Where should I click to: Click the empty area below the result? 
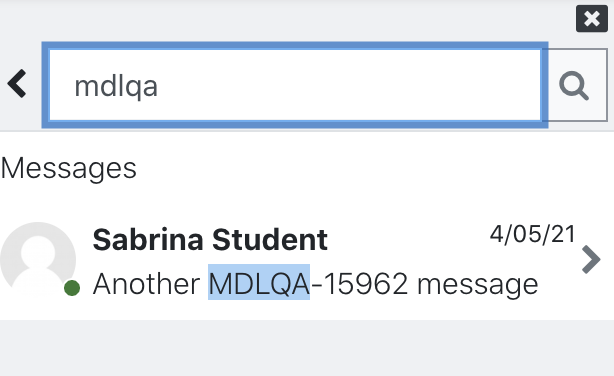[x=307, y=348]
